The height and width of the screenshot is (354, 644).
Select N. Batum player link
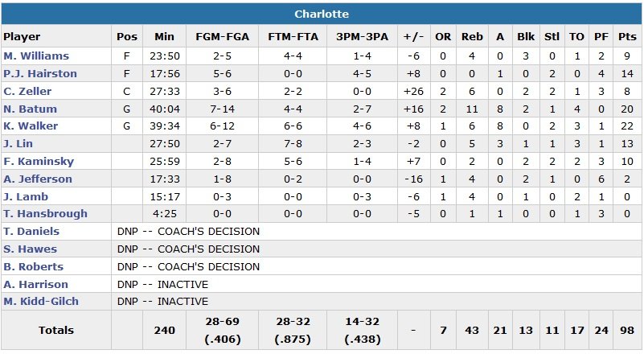click(27, 109)
